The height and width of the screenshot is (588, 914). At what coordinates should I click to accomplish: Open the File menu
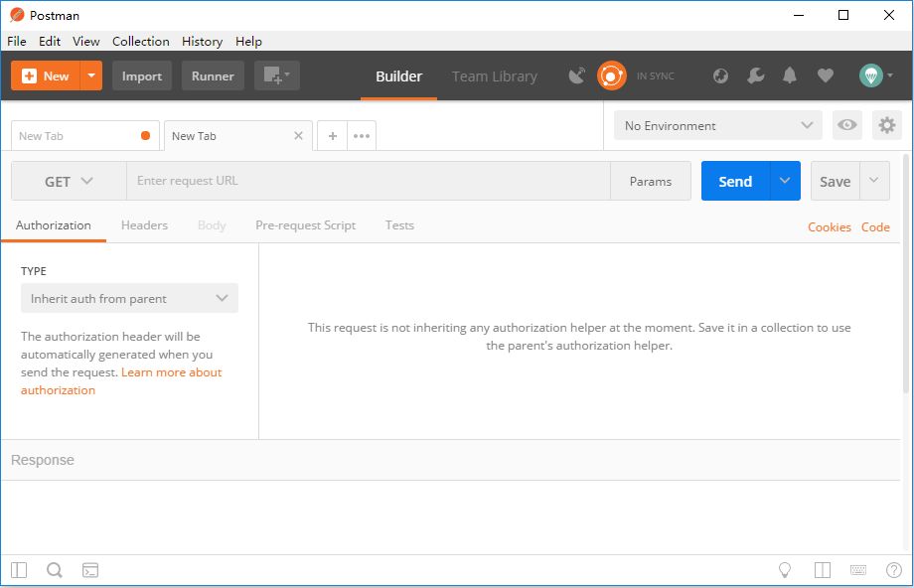tap(16, 42)
